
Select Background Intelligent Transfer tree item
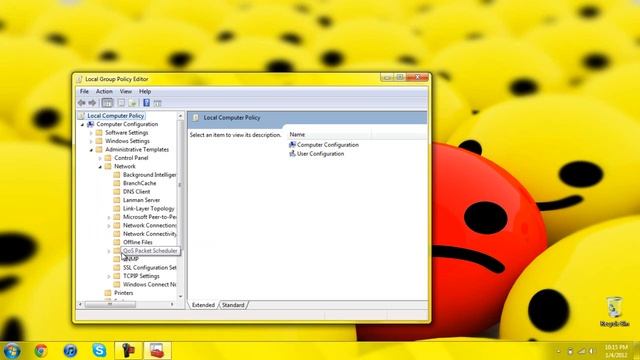(149, 175)
